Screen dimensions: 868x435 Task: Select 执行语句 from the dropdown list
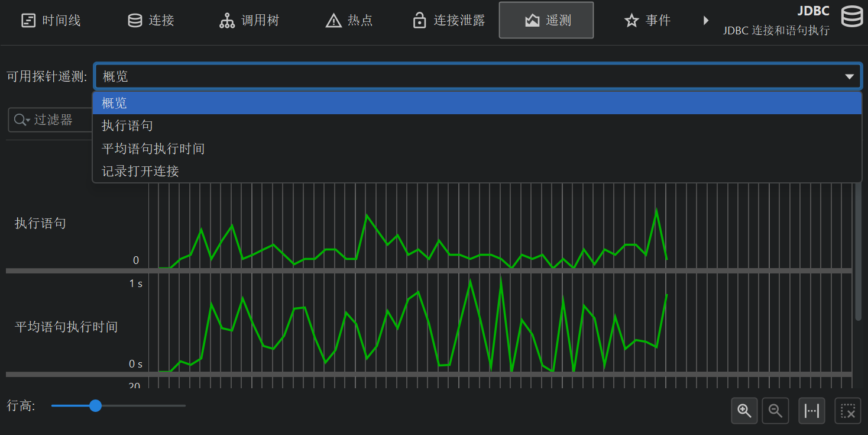pyautogui.click(x=128, y=125)
